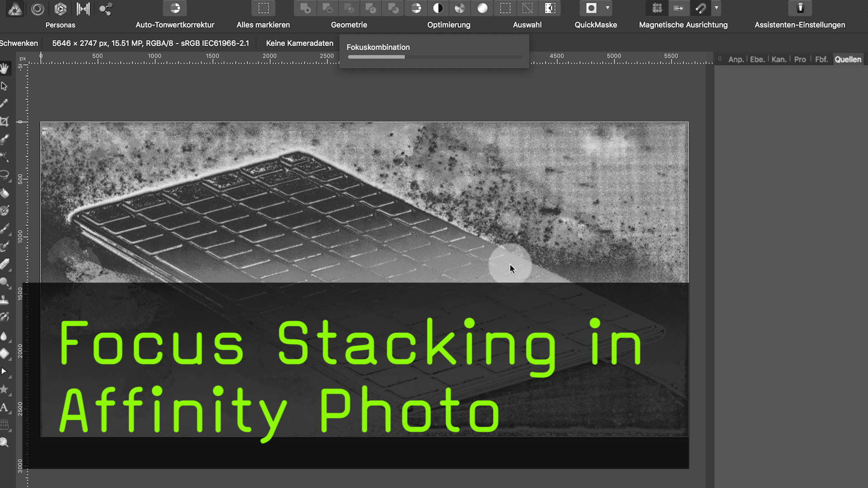Select the Erase Brush tool
The width and height of the screenshot is (868, 488).
coord(5,264)
